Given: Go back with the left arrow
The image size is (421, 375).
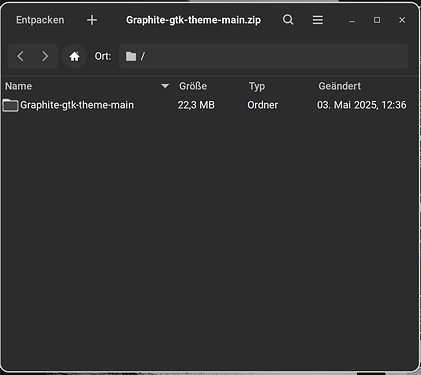Looking at the screenshot, I should point(20,56).
